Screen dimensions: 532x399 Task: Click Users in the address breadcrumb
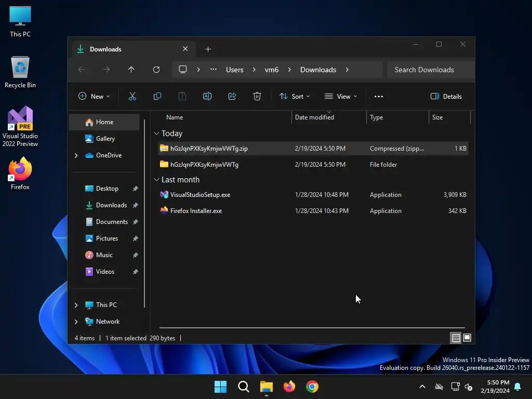pos(234,70)
